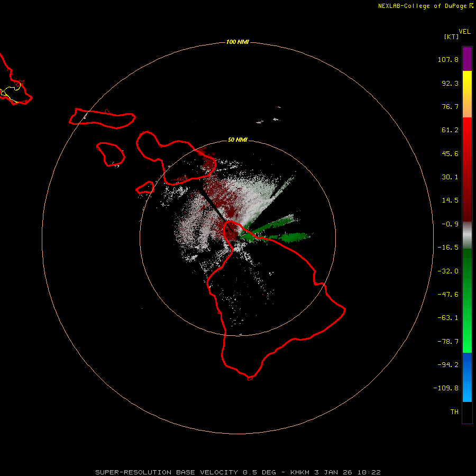This screenshot has width=476, height=476.
Task: Click the 76.7 velocity scale value
Action: click(450, 106)
